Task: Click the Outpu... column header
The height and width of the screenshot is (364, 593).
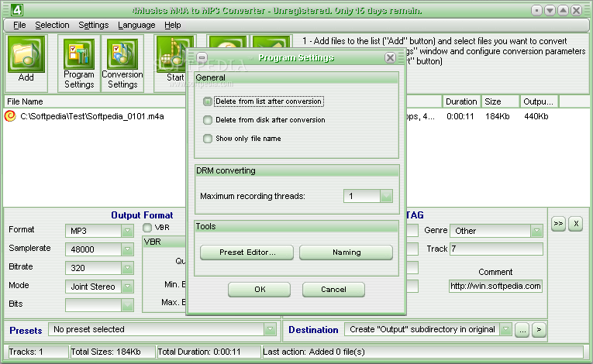Action: coord(540,101)
